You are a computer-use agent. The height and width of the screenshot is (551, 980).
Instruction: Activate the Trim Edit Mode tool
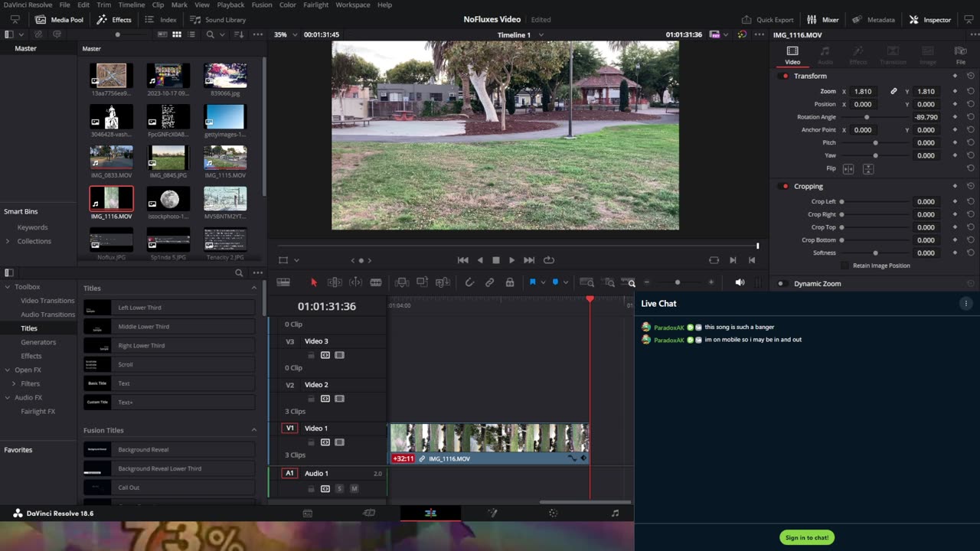tap(335, 282)
